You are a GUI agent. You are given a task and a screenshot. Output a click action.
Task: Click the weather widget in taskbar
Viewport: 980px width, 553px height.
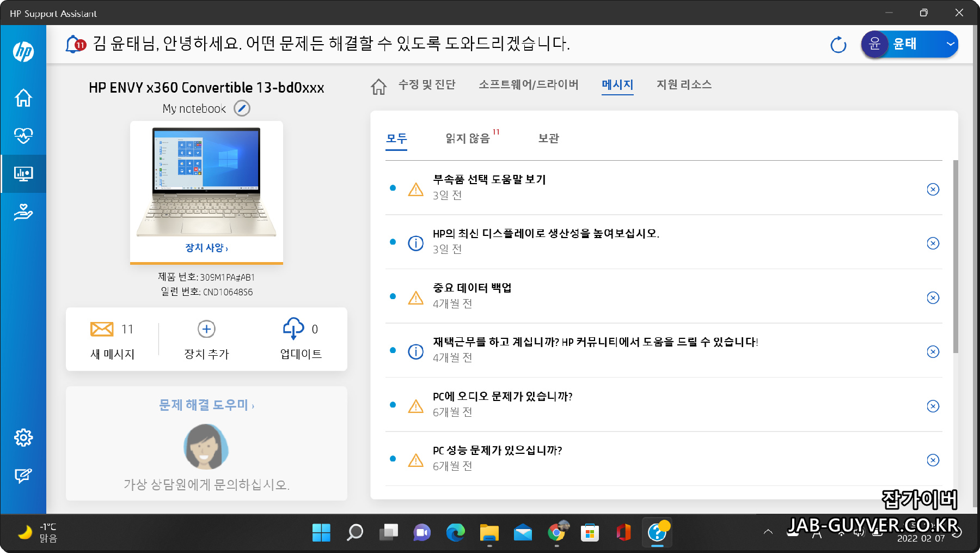(38, 532)
